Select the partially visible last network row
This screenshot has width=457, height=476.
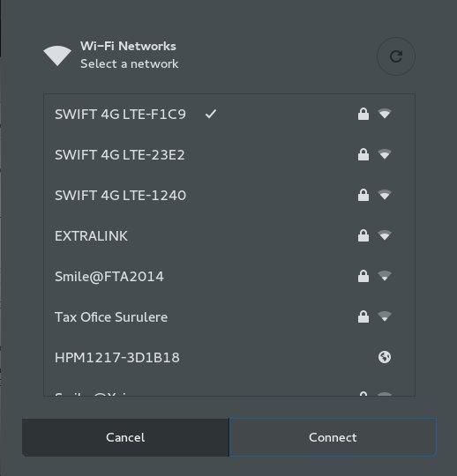229,387
